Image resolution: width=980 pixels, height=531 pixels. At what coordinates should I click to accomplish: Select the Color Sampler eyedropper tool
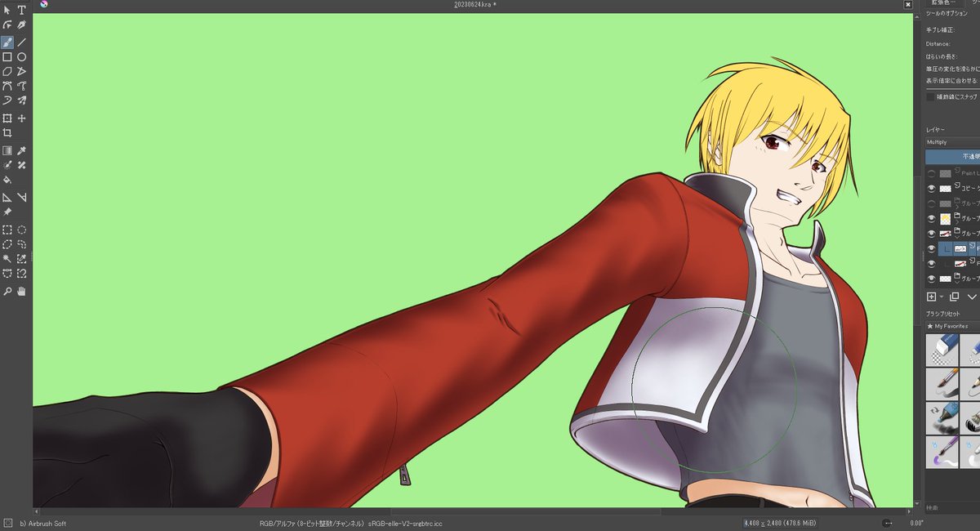click(22, 150)
